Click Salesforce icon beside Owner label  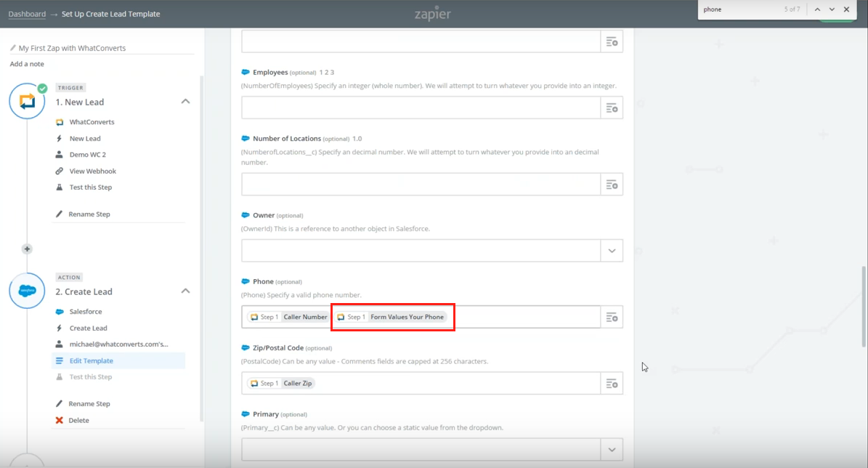pyautogui.click(x=246, y=215)
